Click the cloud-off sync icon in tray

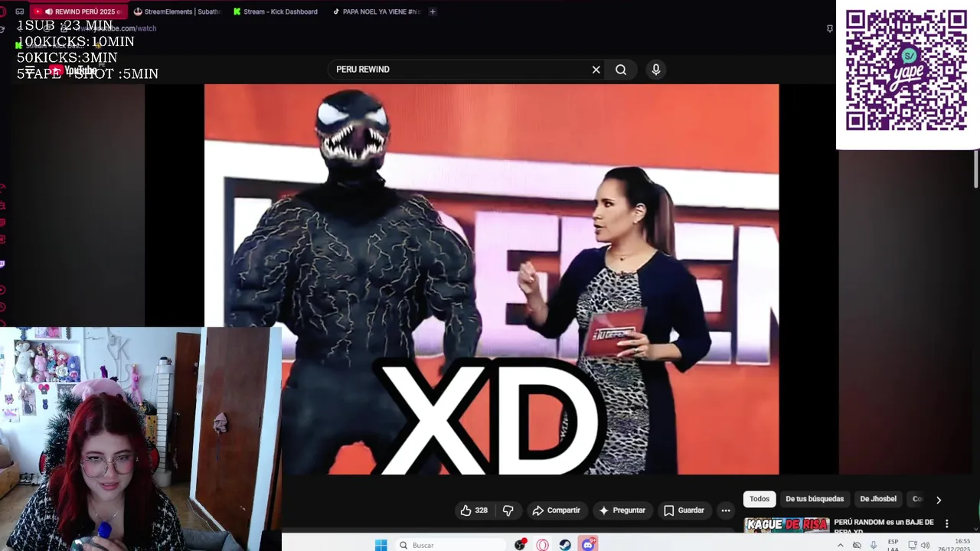(x=857, y=545)
